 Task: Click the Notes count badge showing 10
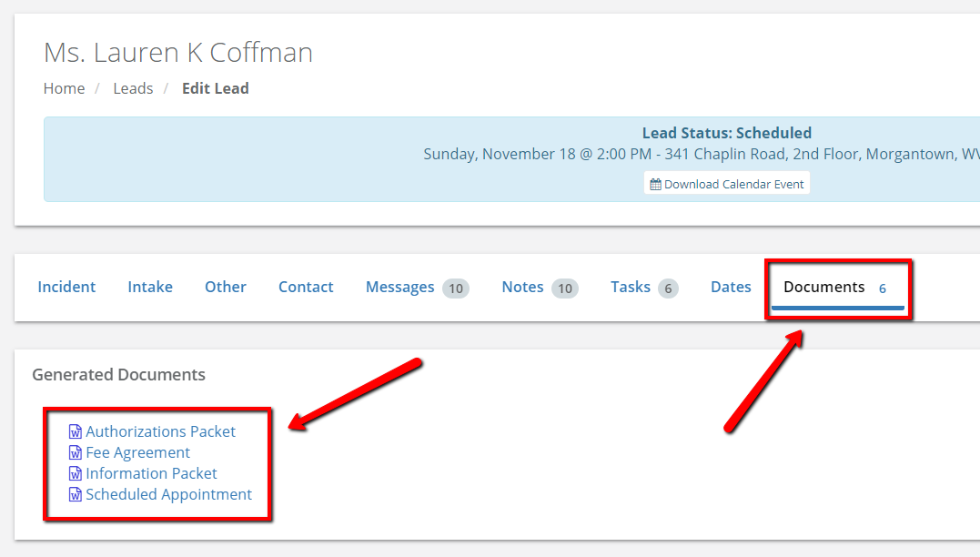565,289
